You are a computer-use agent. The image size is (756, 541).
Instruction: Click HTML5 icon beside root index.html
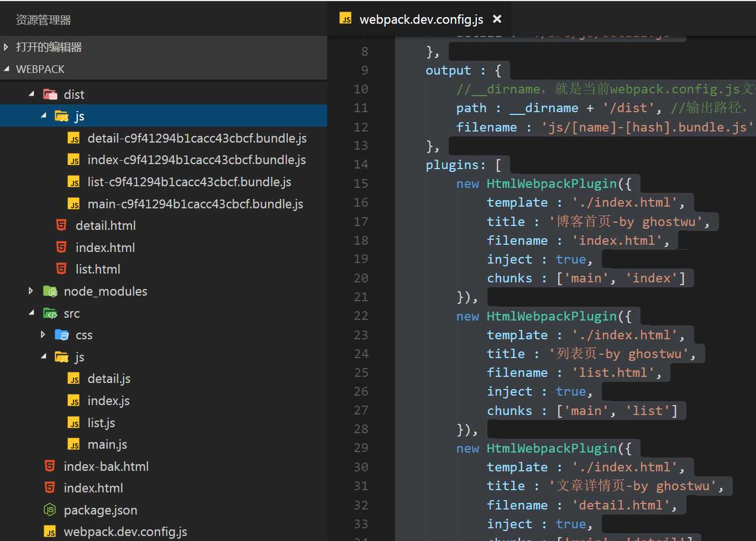[x=50, y=488]
